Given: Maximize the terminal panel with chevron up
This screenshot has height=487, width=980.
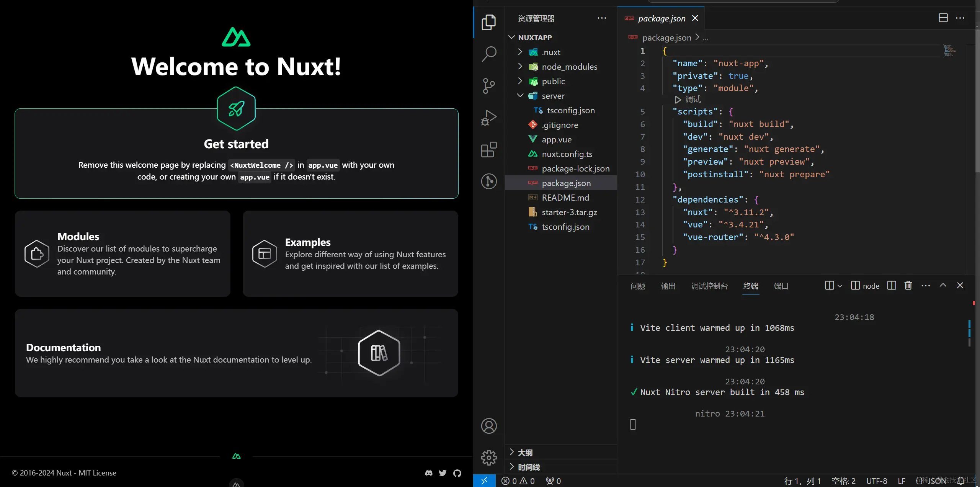Looking at the screenshot, I should [943, 286].
